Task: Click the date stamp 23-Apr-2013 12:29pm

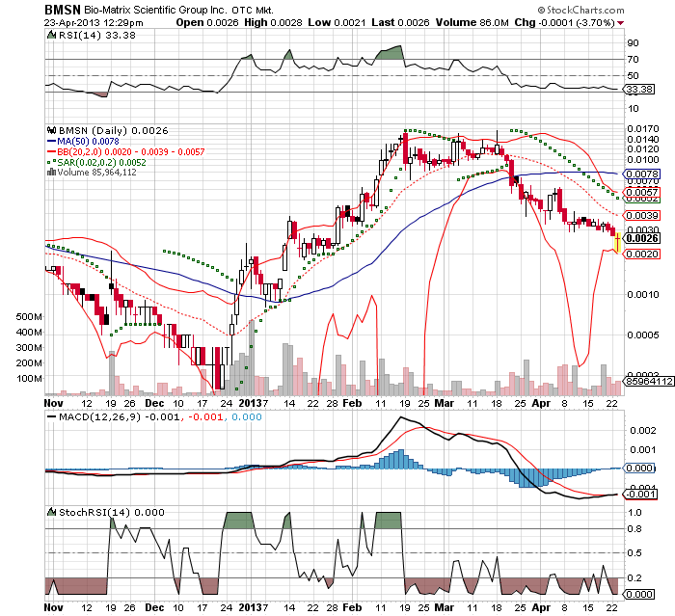Action: click(x=94, y=23)
